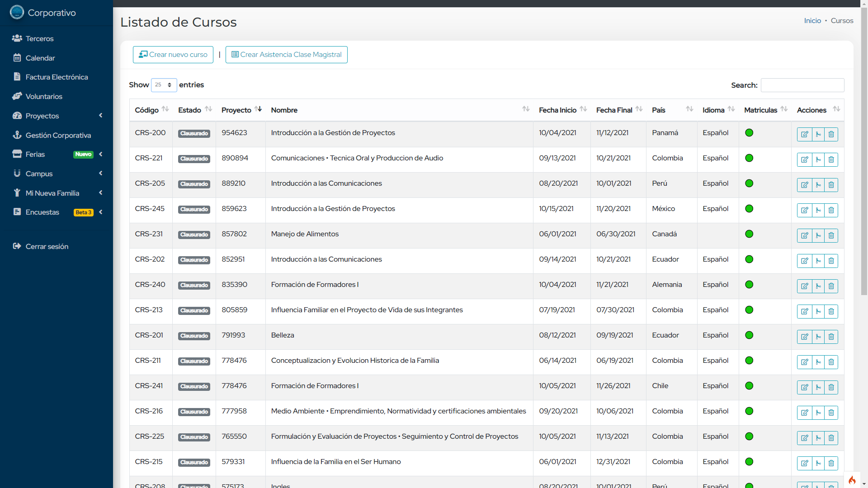Delete course CRS-240 with the trash icon
The image size is (868, 488).
coord(831,286)
